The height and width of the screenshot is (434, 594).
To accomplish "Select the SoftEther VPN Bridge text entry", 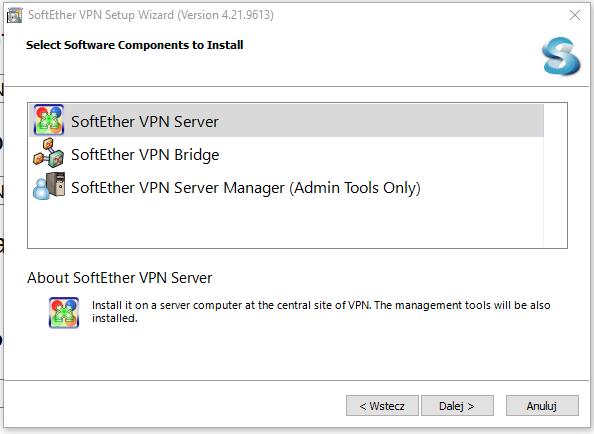I will [x=145, y=155].
